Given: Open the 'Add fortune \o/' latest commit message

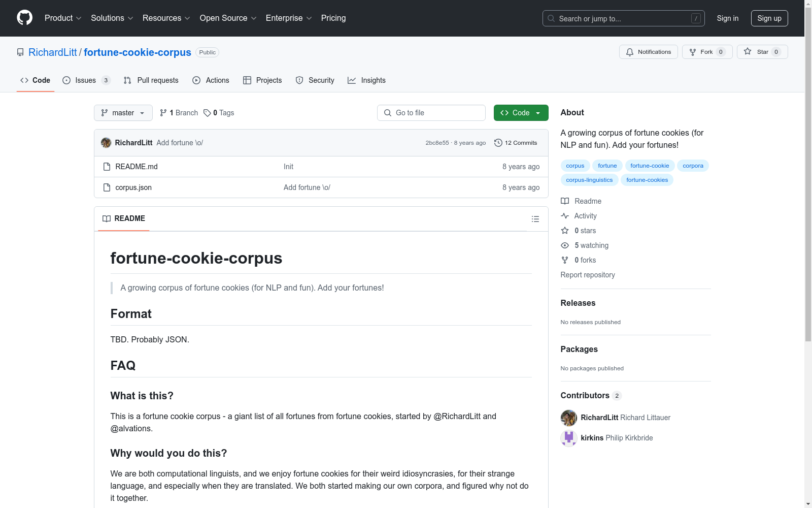Looking at the screenshot, I should tap(180, 143).
